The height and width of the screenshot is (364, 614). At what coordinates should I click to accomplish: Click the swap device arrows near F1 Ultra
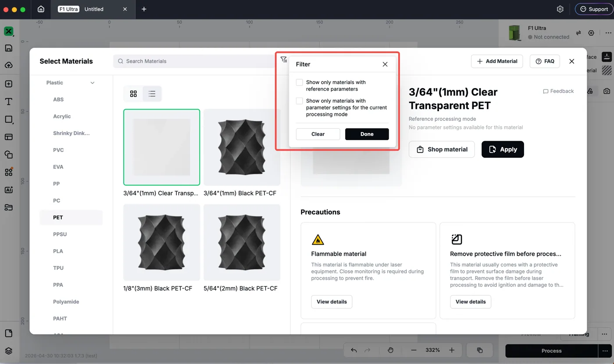click(578, 33)
